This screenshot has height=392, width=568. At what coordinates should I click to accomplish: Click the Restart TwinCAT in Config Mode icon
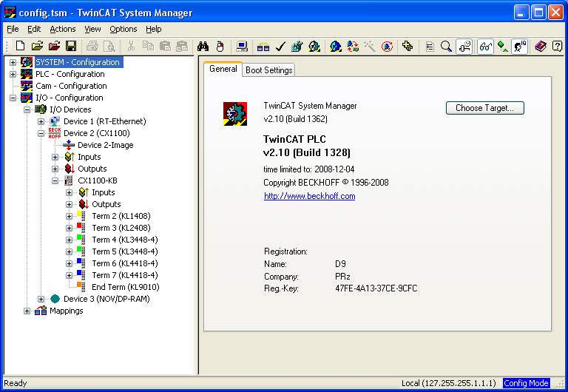[x=336, y=46]
